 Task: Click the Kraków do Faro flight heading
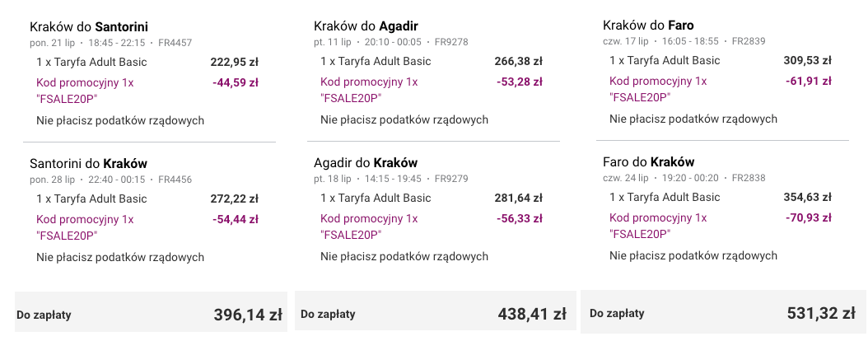point(648,25)
